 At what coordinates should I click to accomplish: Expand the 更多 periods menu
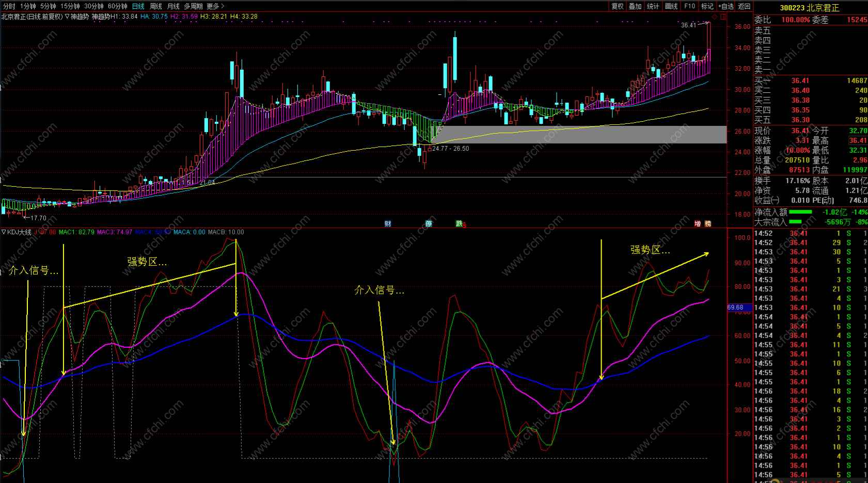tap(216, 6)
